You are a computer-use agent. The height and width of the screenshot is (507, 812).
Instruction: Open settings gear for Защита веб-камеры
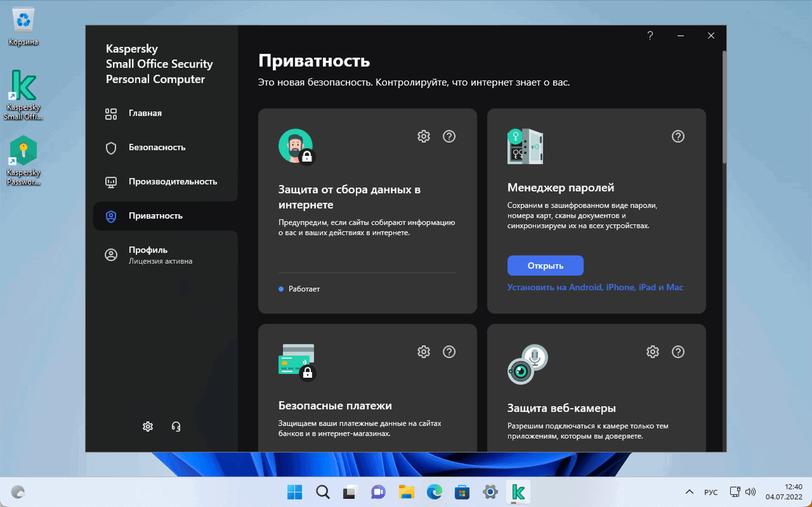[x=653, y=352]
